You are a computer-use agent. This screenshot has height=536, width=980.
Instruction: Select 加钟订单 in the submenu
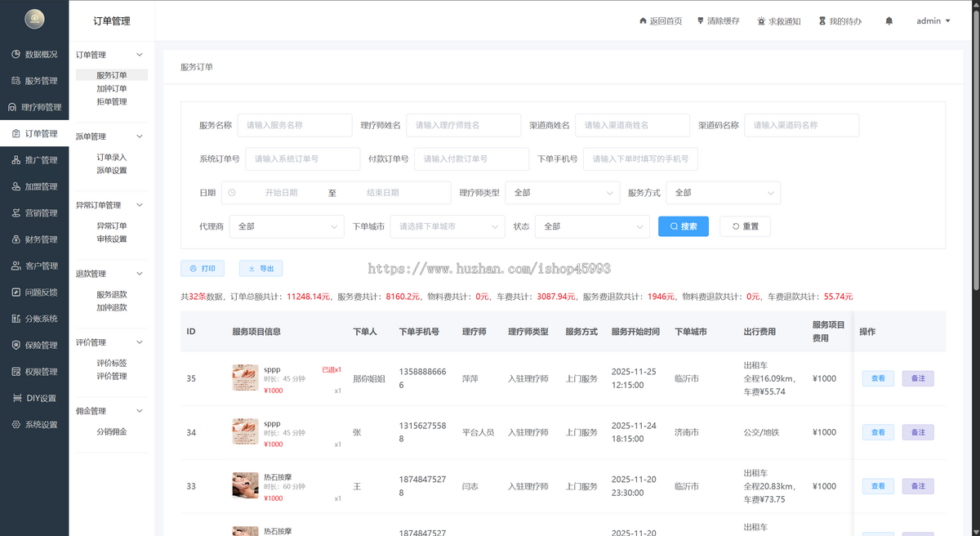pyautogui.click(x=112, y=88)
